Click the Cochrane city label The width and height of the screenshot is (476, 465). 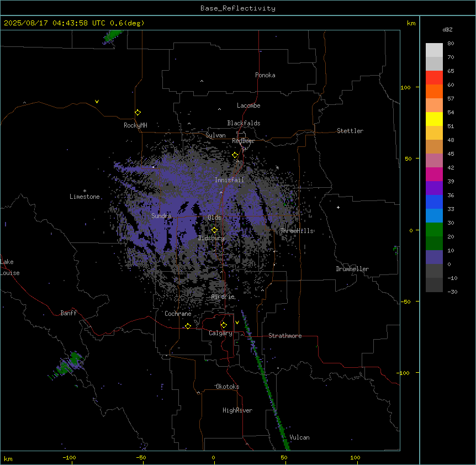point(178,314)
